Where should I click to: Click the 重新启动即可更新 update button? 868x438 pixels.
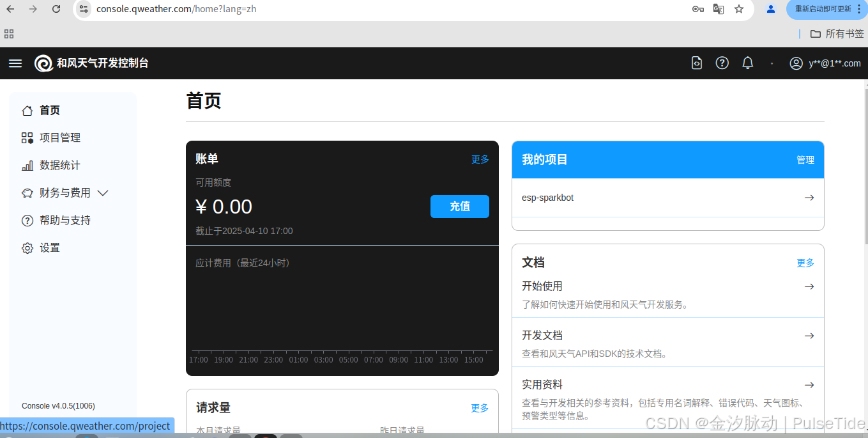click(x=827, y=9)
